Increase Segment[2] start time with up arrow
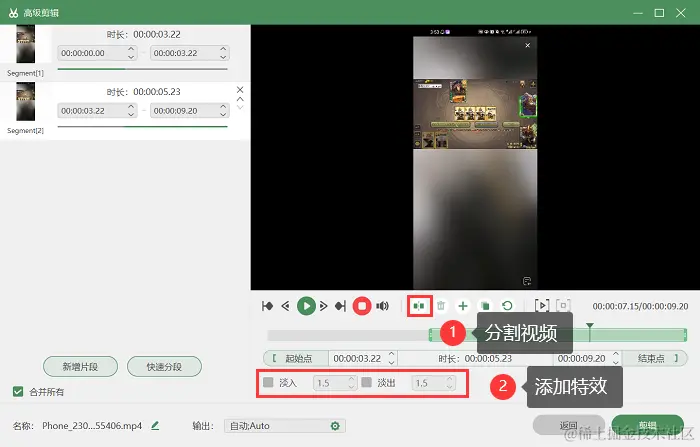 (x=131, y=107)
